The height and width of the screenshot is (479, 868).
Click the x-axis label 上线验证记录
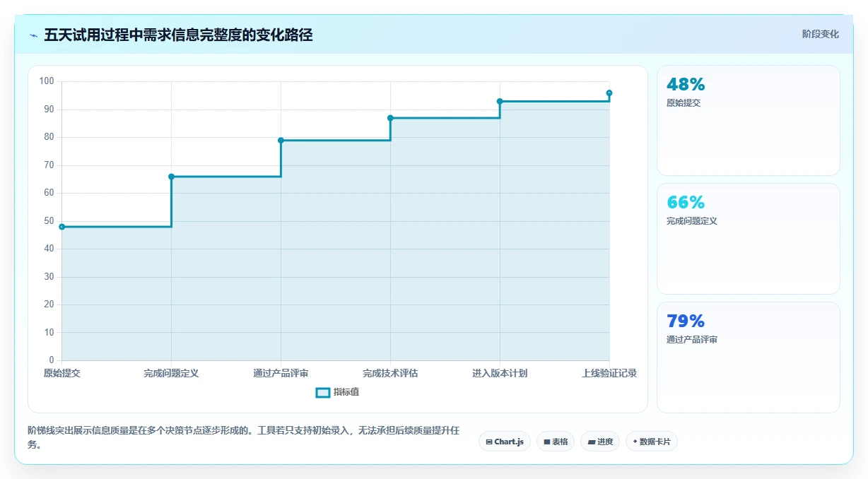609,373
